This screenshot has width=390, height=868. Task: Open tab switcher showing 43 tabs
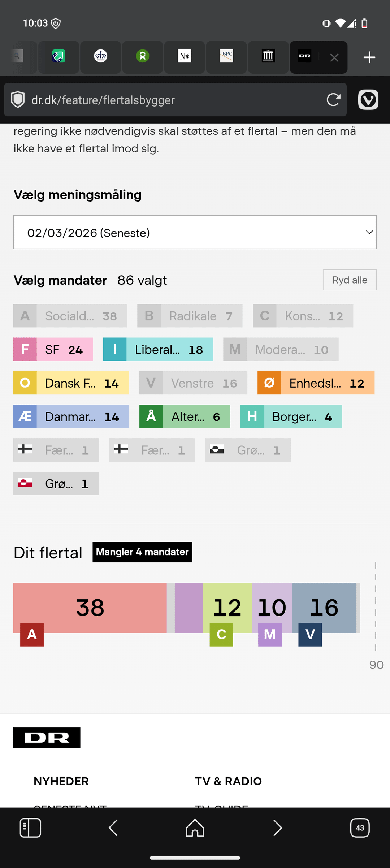click(360, 828)
